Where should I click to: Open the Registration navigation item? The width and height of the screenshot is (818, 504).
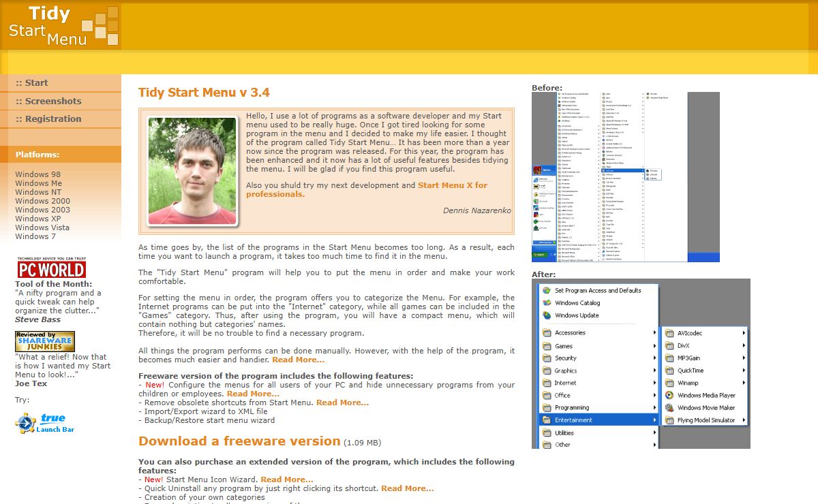[x=61, y=119]
